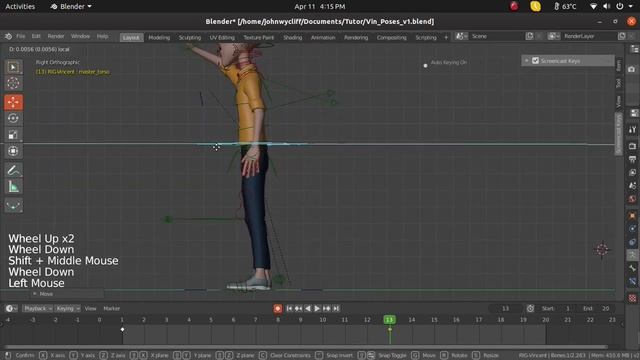
Task: Click new scene icon beside Scene field
Action: tap(529, 36)
